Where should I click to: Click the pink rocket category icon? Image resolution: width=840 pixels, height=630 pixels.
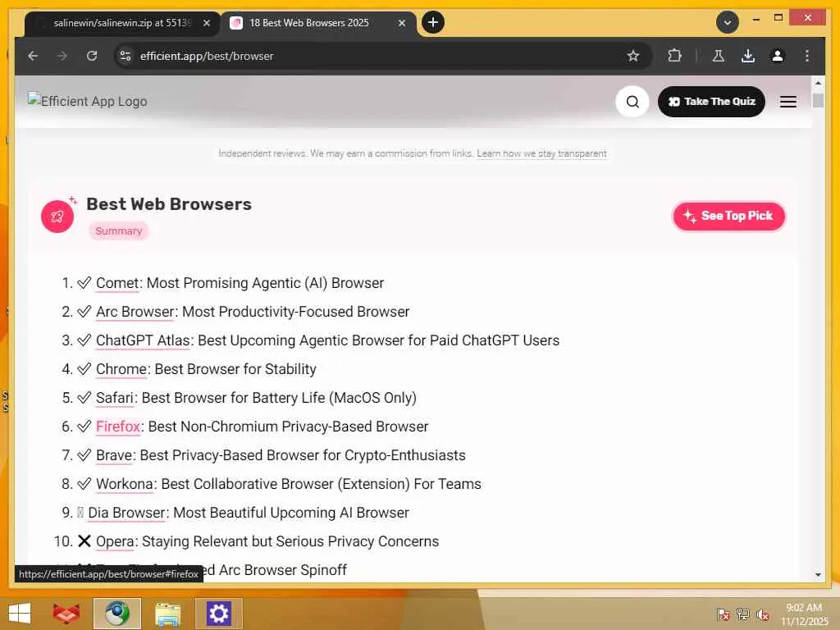pyautogui.click(x=57, y=217)
